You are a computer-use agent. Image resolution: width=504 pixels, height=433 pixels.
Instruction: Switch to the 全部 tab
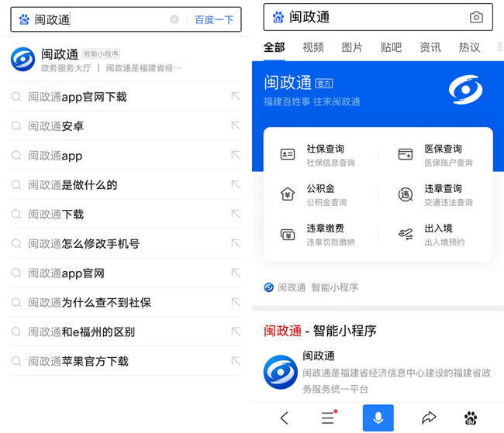[274, 47]
